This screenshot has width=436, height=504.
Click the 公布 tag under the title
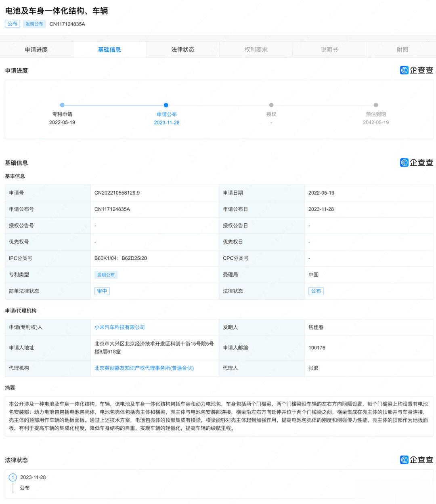(x=13, y=24)
